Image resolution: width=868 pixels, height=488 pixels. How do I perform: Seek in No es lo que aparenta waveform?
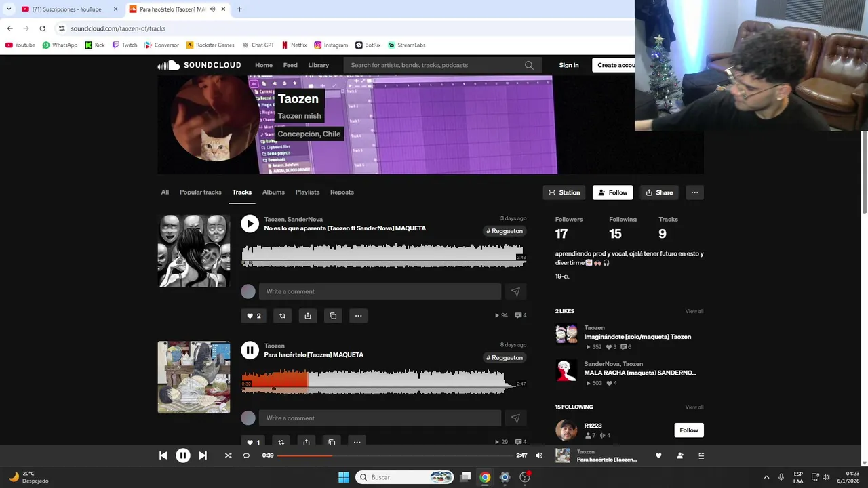pos(383,256)
